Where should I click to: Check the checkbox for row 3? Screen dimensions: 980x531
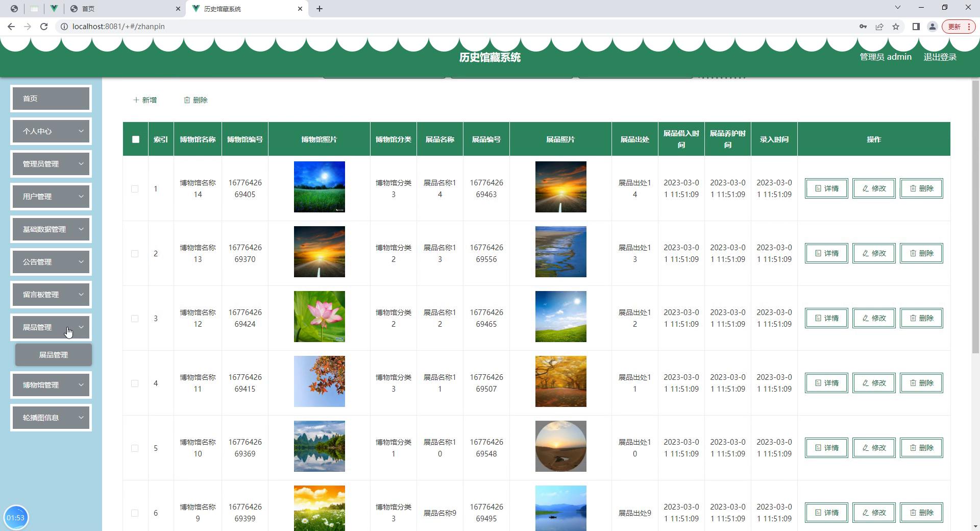pyautogui.click(x=135, y=319)
